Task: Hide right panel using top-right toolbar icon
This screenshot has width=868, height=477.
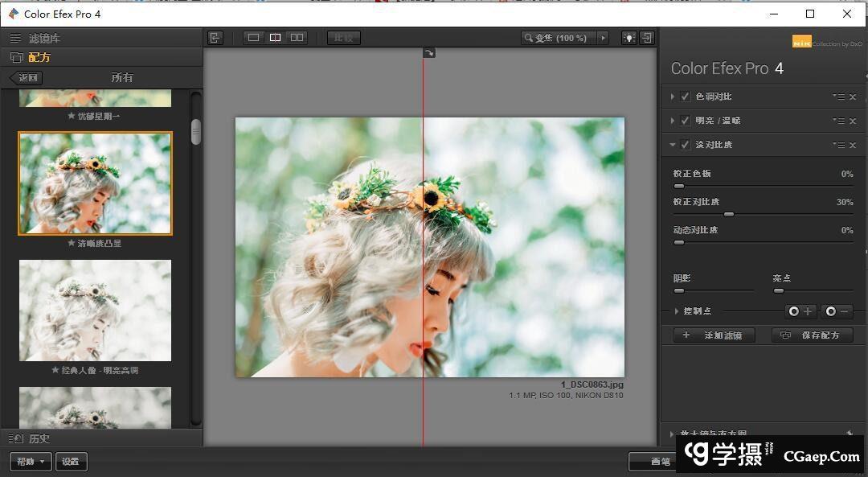Action: 646,38
